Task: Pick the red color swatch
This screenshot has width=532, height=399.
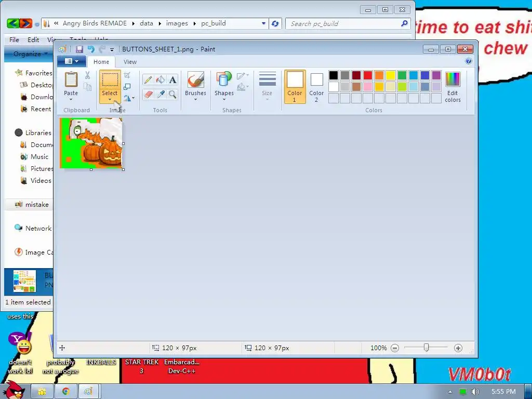Action: pos(368,75)
